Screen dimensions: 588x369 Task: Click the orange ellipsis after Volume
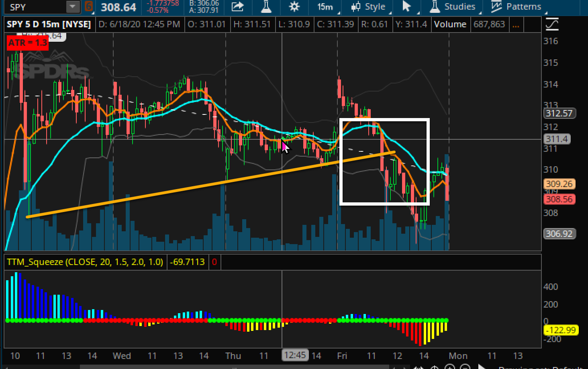[516, 24]
